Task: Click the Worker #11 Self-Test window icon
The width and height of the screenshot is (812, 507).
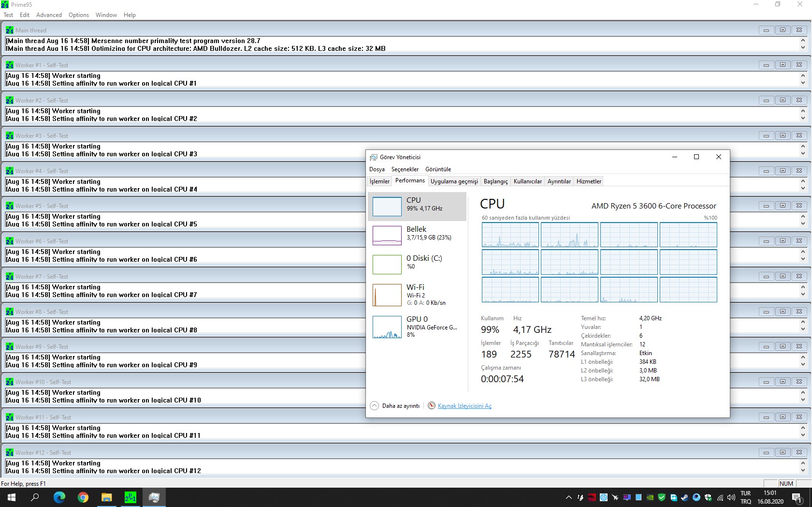Action: coord(10,417)
